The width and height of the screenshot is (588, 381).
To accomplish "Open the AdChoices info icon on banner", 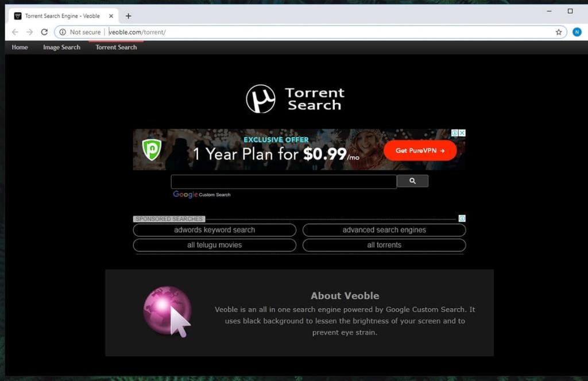I will point(455,133).
